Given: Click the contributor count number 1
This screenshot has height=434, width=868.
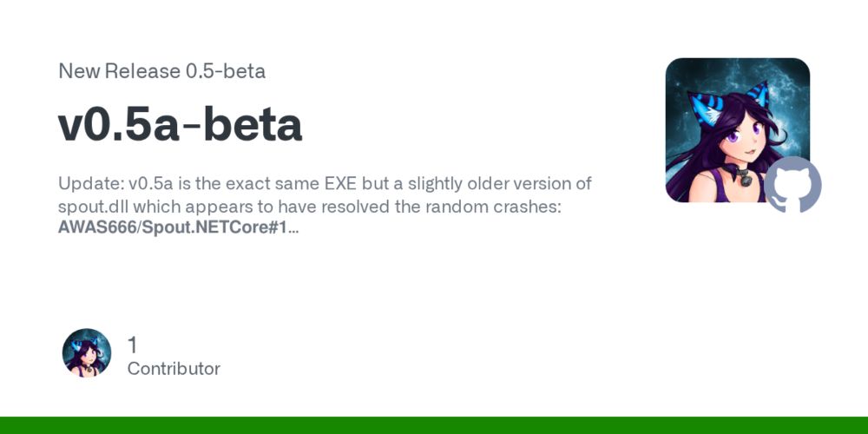Looking at the screenshot, I should pyautogui.click(x=133, y=345).
